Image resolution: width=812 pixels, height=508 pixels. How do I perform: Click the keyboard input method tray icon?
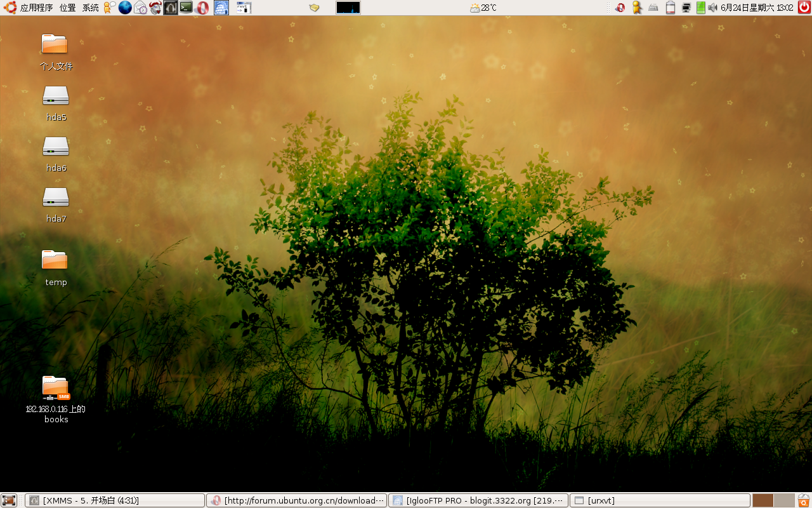tap(653, 8)
